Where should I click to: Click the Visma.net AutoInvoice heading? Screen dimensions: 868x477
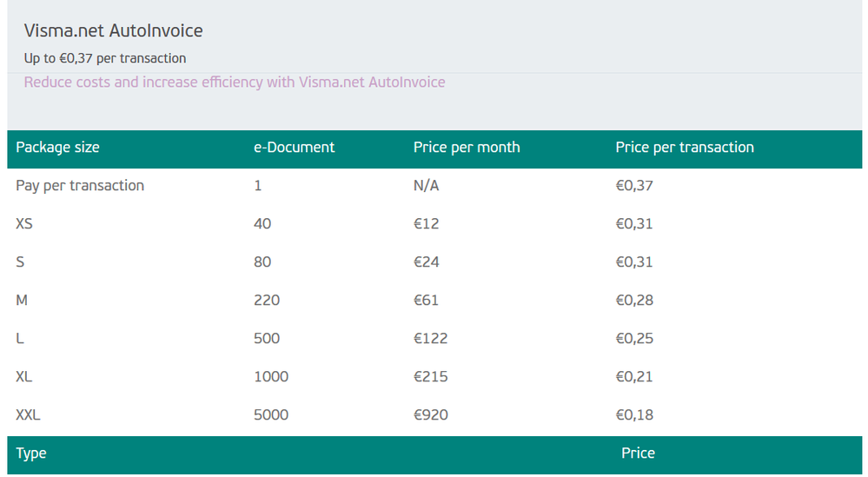tap(113, 30)
